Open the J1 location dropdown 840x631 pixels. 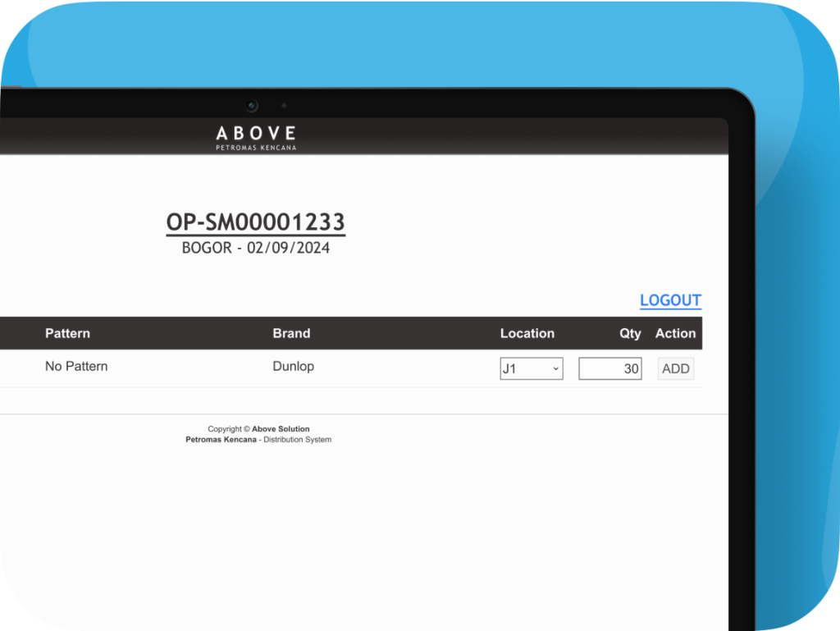(532, 368)
